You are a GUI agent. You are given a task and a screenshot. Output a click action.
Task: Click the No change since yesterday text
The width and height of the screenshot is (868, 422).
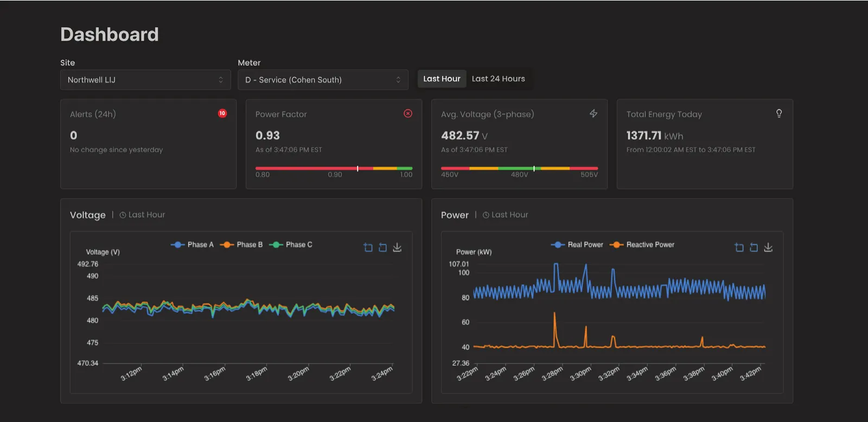116,150
